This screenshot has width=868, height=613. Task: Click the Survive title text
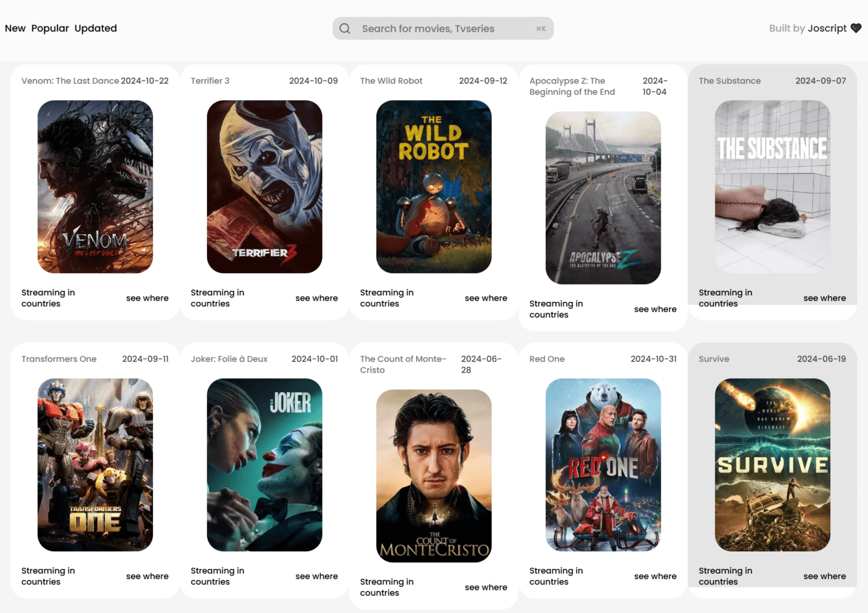[x=714, y=359]
